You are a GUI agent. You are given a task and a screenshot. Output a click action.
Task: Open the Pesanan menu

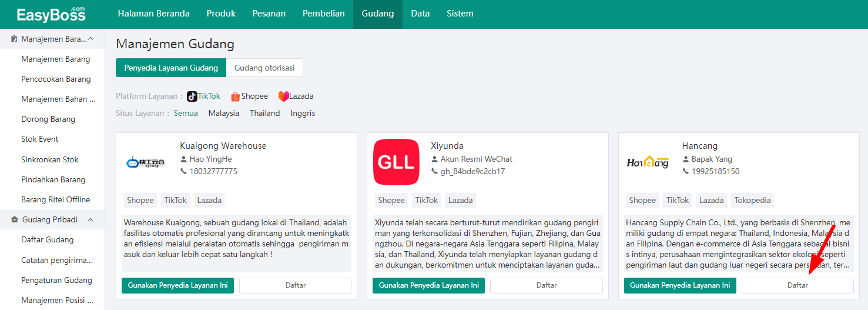tap(269, 14)
